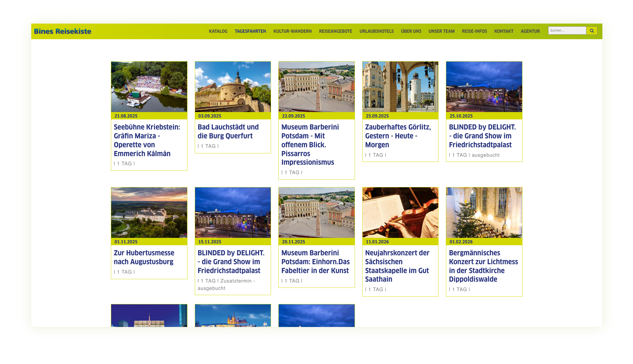Type in the Suchen search field
Image resolution: width=633 pixels, height=364 pixels.
tap(567, 31)
